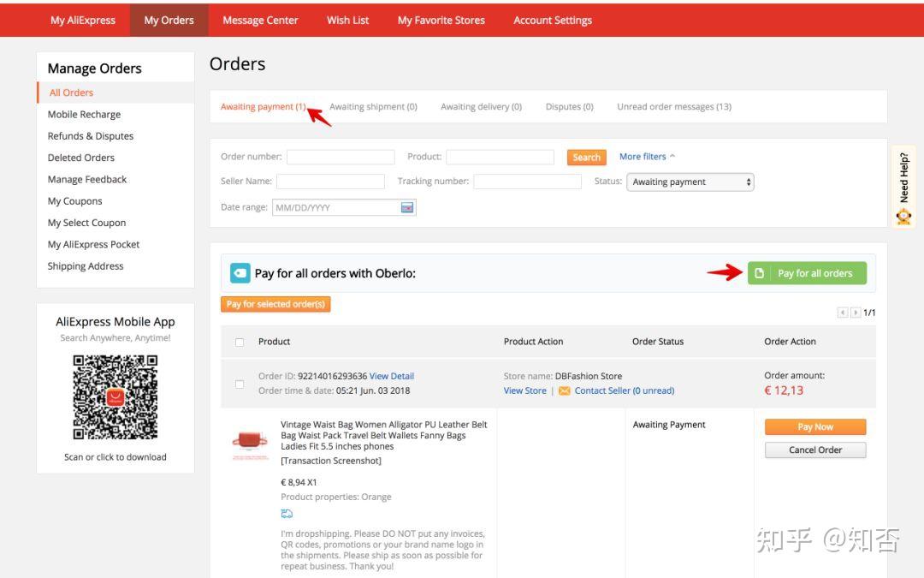Select the Awaiting payment (1) tab
The height and width of the screenshot is (578, 924).
coord(264,107)
